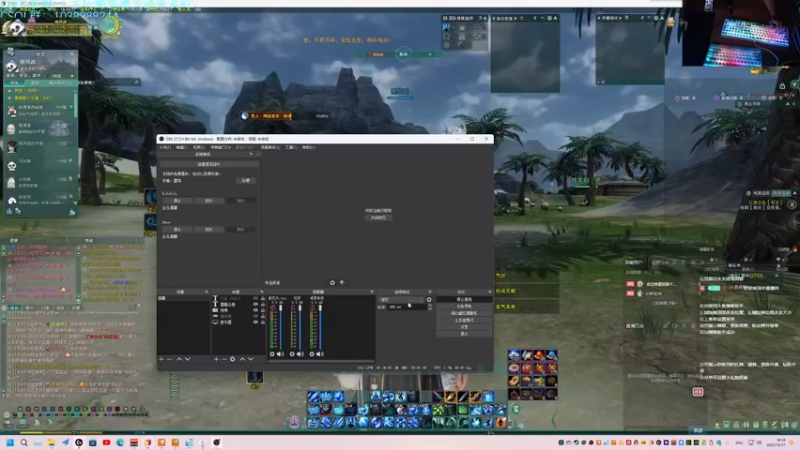
Task: Open the Telegram icon on the taskbar
Action: tap(65, 442)
